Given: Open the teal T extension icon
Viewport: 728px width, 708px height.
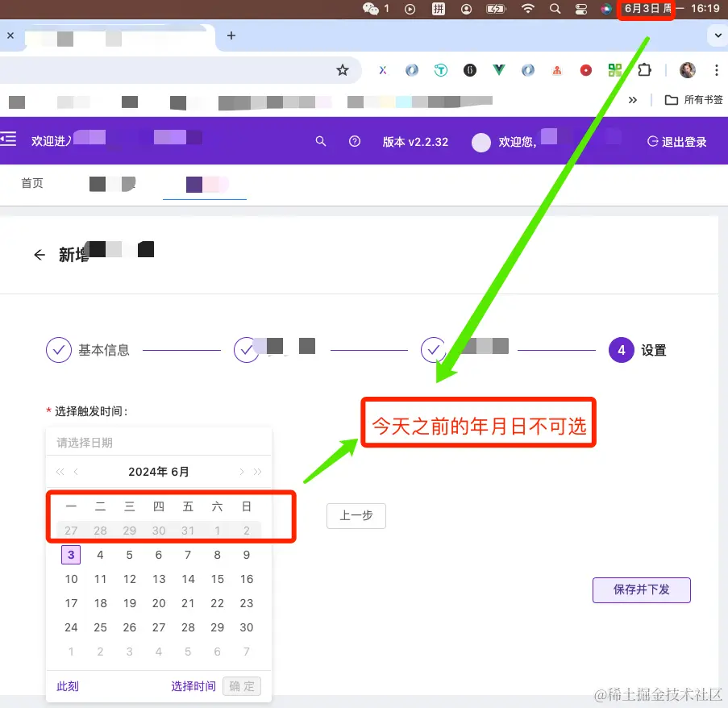Looking at the screenshot, I should [441, 70].
